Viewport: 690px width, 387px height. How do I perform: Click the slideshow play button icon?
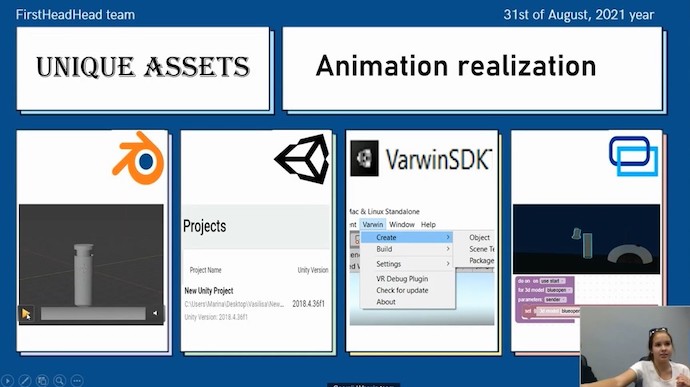click(7, 380)
